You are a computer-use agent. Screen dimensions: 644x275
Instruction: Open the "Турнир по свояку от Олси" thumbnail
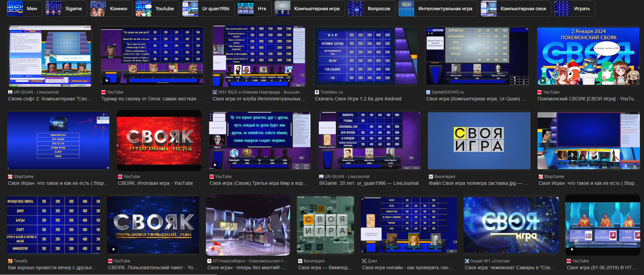point(152,56)
